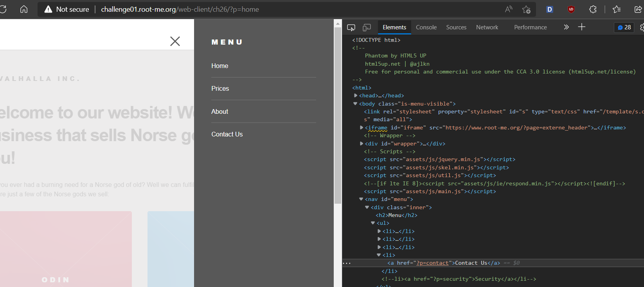644x287 pixels.
Task: Show more DevTools tabs chevron
Action: (566, 27)
